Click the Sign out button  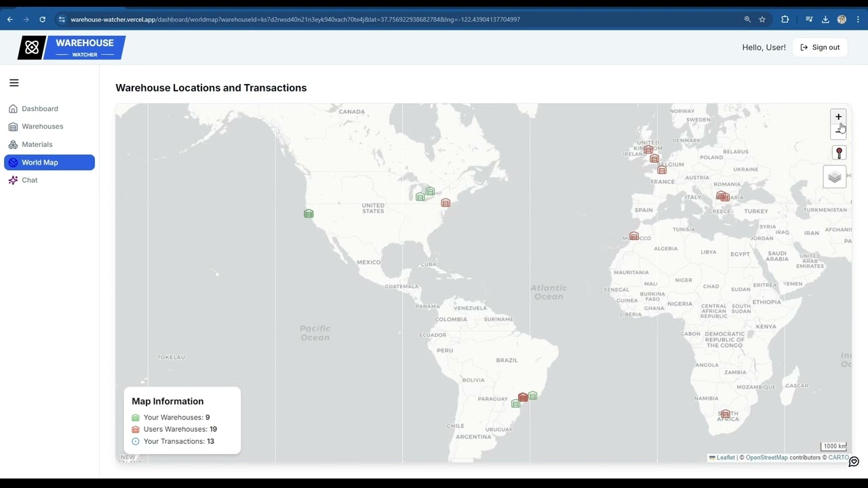pos(820,47)
